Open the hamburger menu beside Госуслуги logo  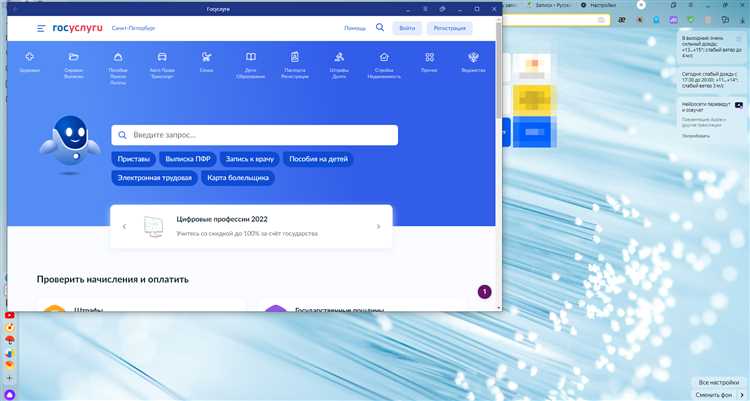click(x=40, y=29)
